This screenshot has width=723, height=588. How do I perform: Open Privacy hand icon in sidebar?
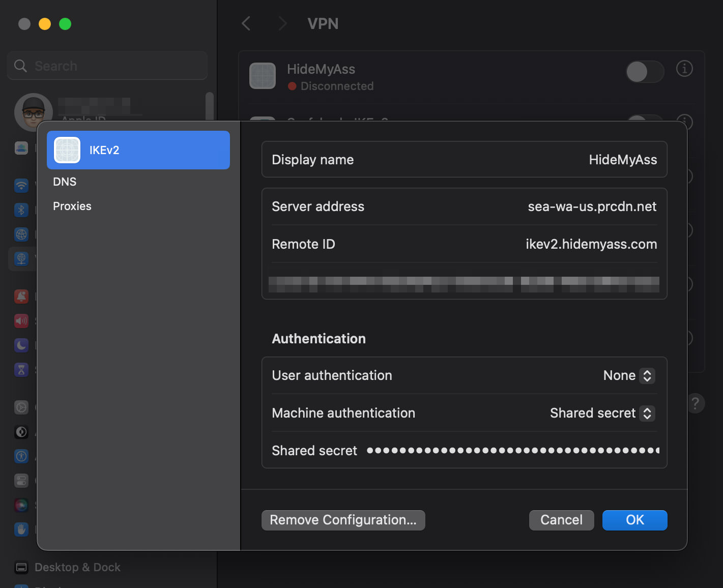click(x=21, y=529)
